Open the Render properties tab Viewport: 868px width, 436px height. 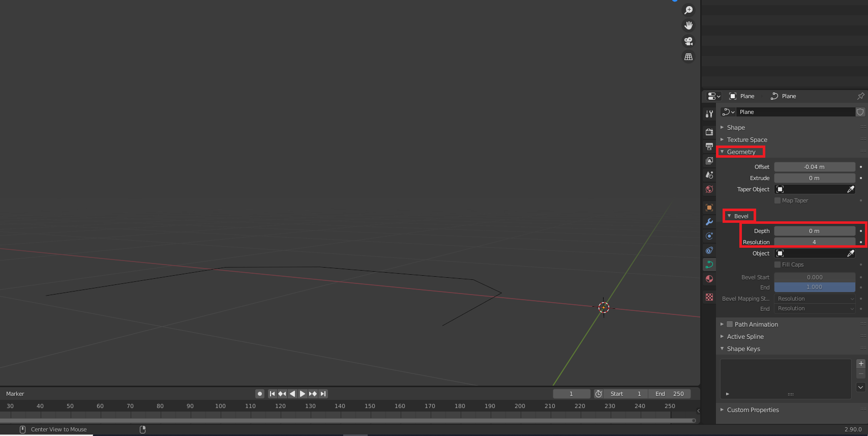(709, 132)
